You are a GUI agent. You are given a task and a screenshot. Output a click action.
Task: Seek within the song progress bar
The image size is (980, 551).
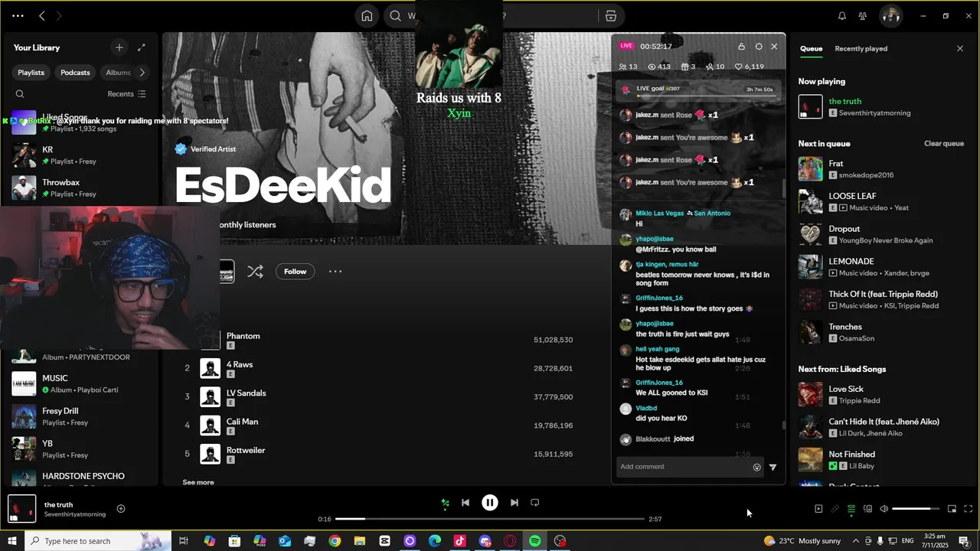point(490,519)
